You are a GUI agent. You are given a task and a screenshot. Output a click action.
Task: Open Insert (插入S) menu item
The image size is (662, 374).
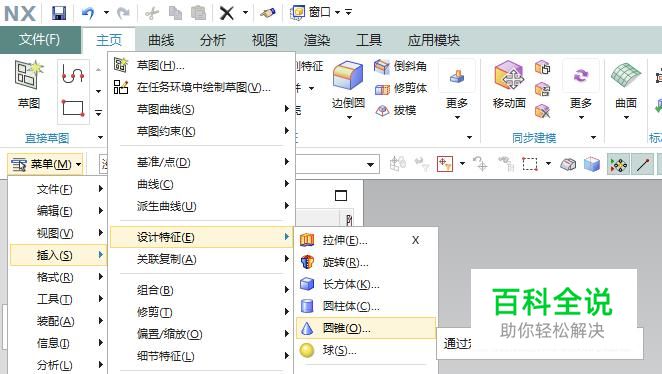tap(58, 255)
